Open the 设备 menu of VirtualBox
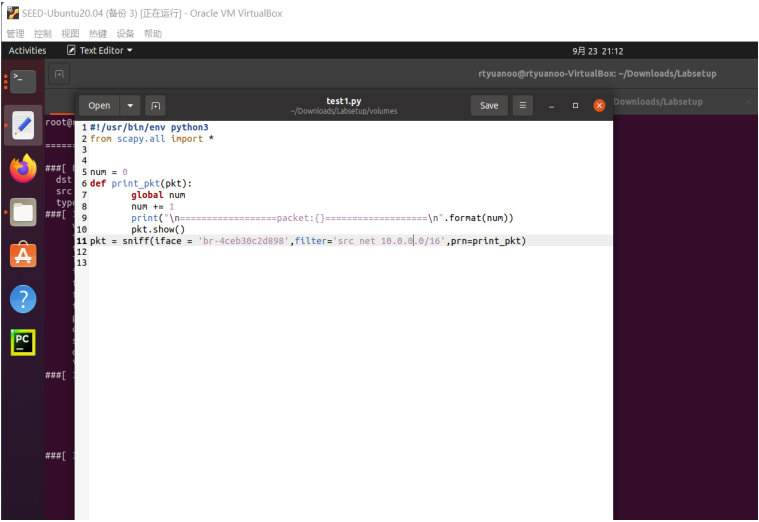The width and height of the screenshot is (759, 522). click(x=125, y=33)
